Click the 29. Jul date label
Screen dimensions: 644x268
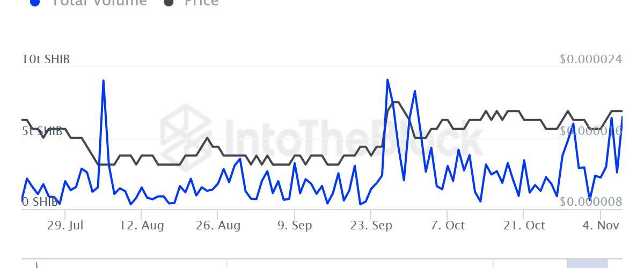(64, 226)
